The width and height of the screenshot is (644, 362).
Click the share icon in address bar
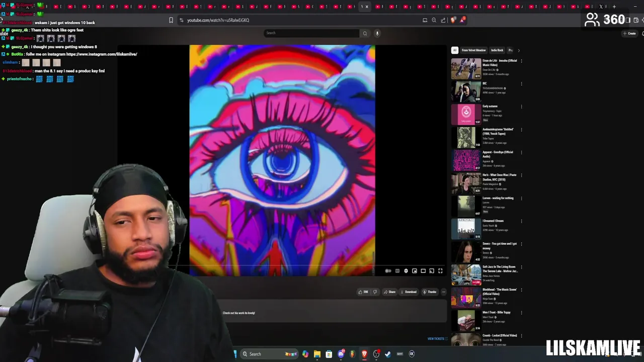pos(443,20)
